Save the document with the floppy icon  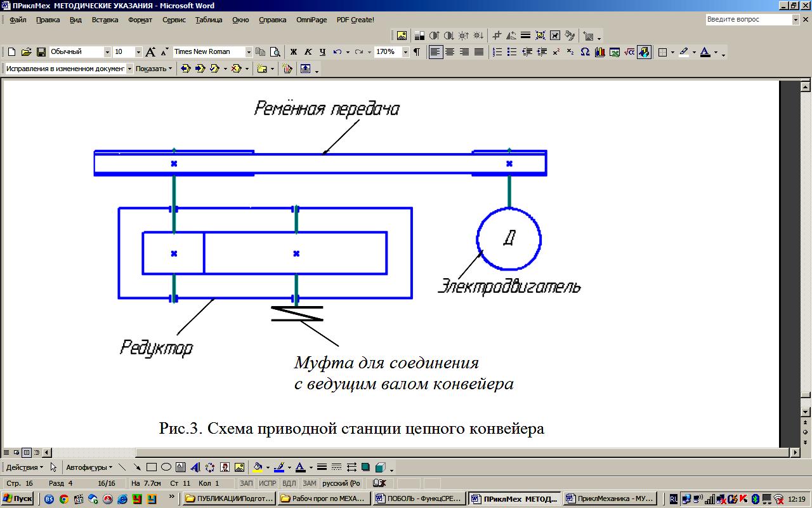coord(41,52)
